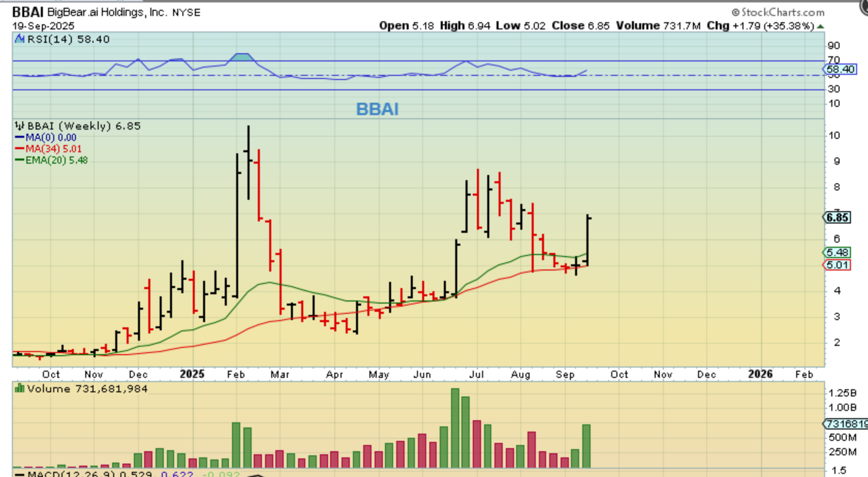Click the Apr label on time axis

(x=335, y=374)
